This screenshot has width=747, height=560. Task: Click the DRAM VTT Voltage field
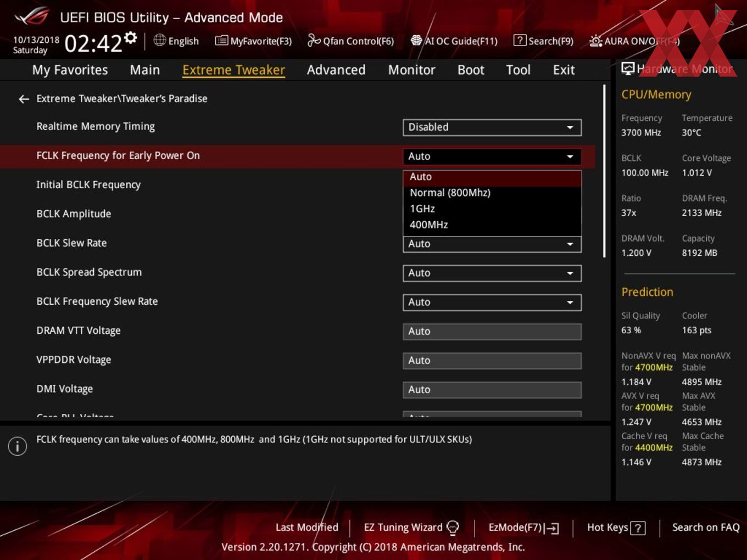tap(492, 332)
